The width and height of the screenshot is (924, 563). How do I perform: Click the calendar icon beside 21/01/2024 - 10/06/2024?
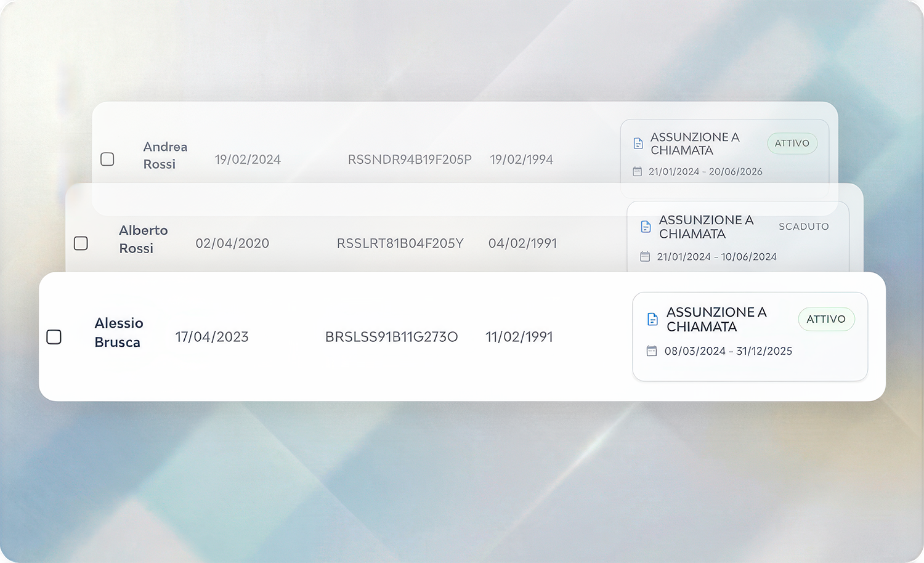pos(645,257)
